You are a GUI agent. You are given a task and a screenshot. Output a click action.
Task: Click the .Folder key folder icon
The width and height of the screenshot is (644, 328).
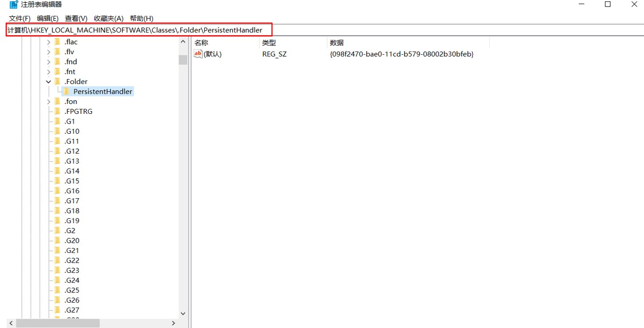click(x=57, y=82)
